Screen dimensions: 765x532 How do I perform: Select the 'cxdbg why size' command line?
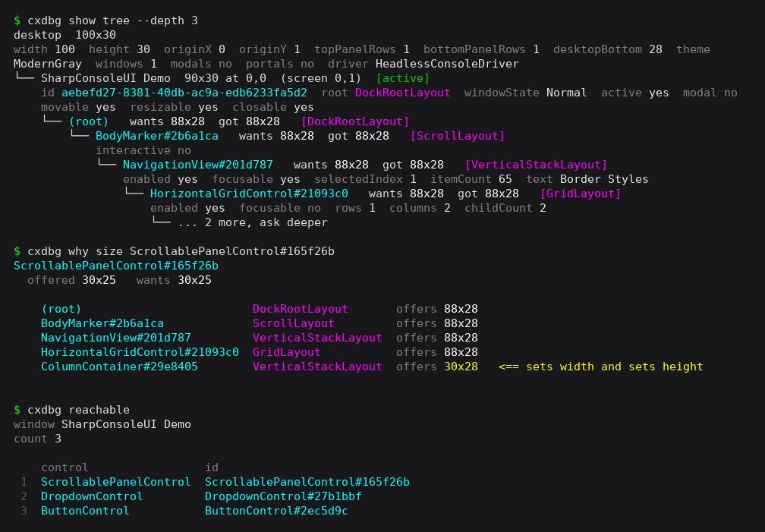pyautogui.click(x=181, y=251)
